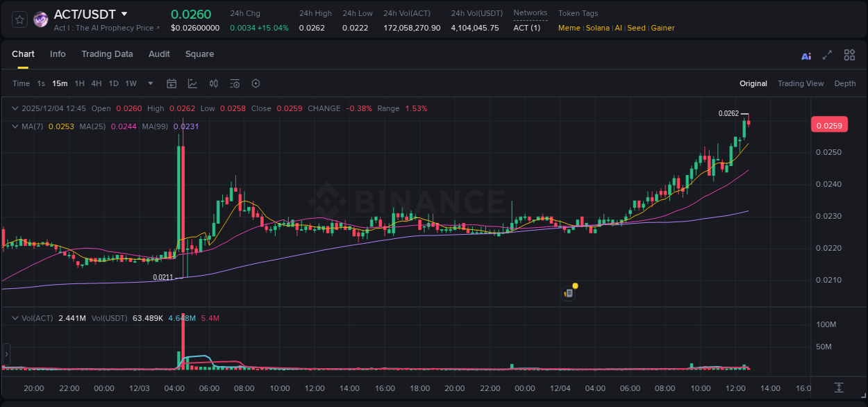Open the Solana token tag link

[x=598, y=28]
